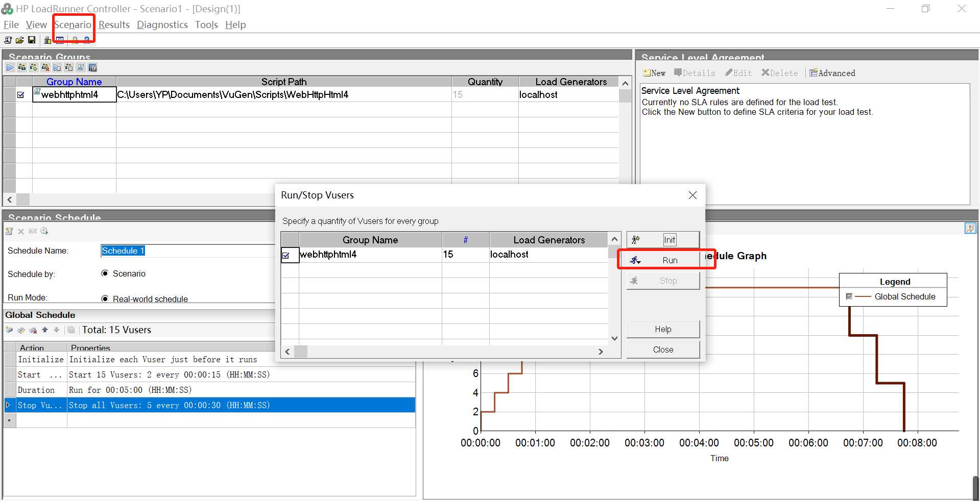Click the scroll up arrow in Scenario Groups
This screenshot has width=980, height=501.
point(625,83)
